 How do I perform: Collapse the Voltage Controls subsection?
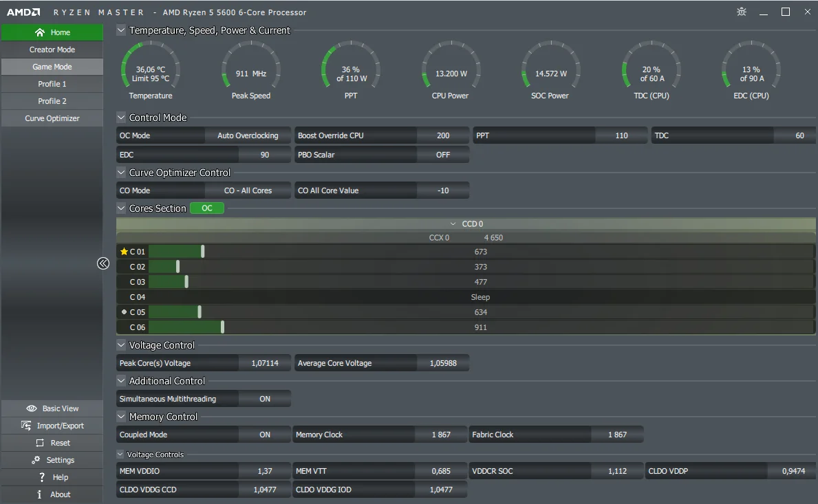point(120,454)
